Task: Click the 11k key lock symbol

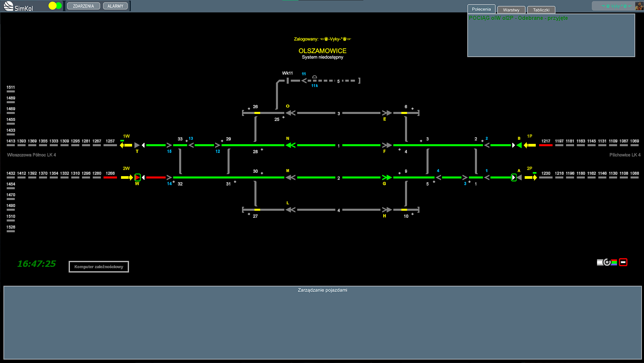Action: 315,78
